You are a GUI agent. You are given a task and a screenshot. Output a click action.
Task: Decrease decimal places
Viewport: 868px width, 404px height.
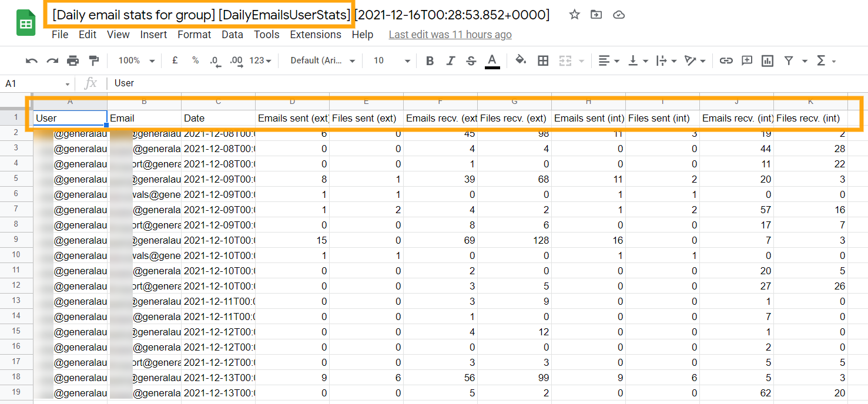tap(215, 60)
